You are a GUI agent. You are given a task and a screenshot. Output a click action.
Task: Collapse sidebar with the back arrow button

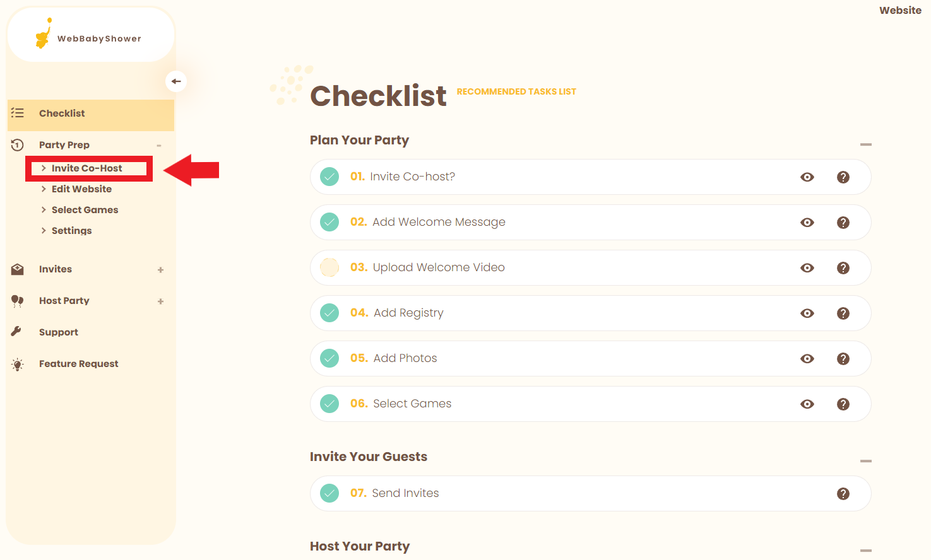176,81
